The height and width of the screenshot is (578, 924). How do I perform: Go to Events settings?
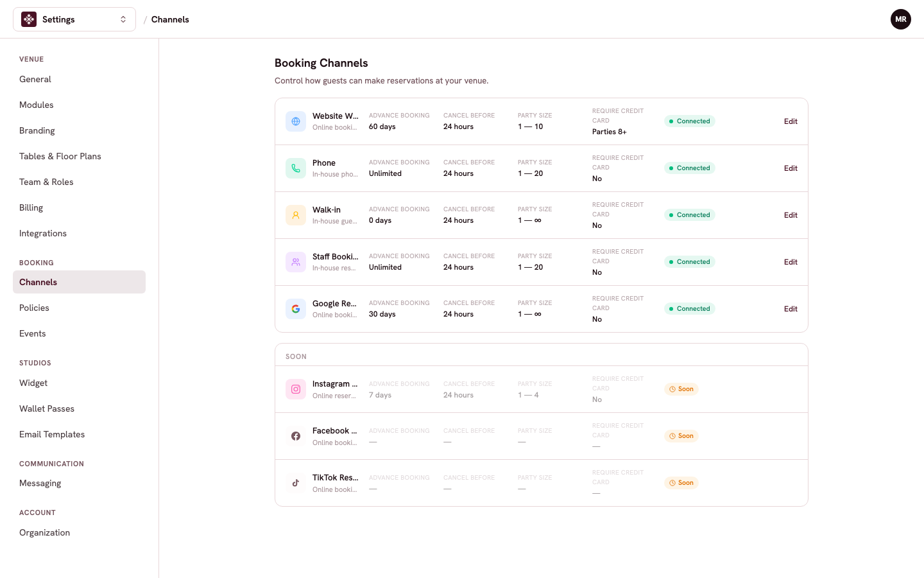point(79,333)
